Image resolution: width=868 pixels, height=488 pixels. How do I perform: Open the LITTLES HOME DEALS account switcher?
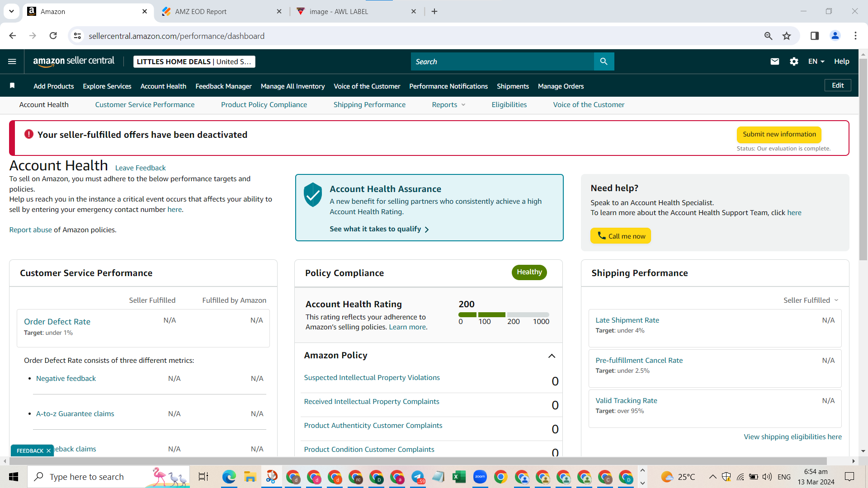click(194, 62)
